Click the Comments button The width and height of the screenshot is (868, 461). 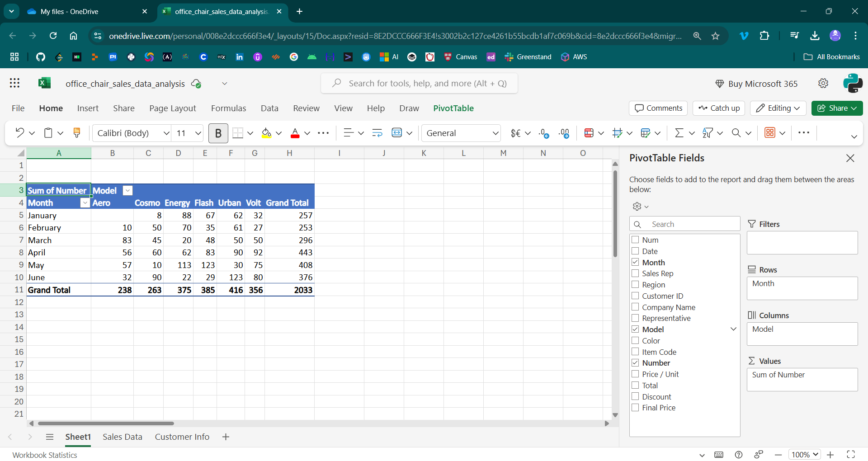[x=658, y=108]
